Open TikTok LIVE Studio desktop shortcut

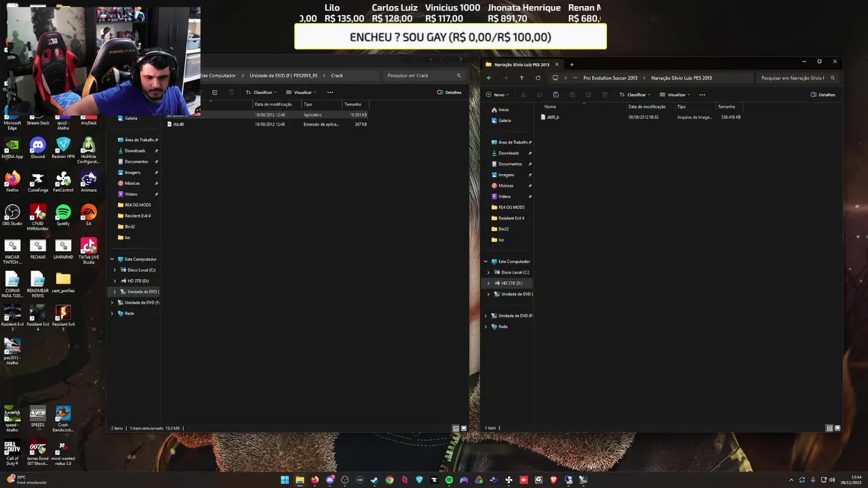(89, 250)
